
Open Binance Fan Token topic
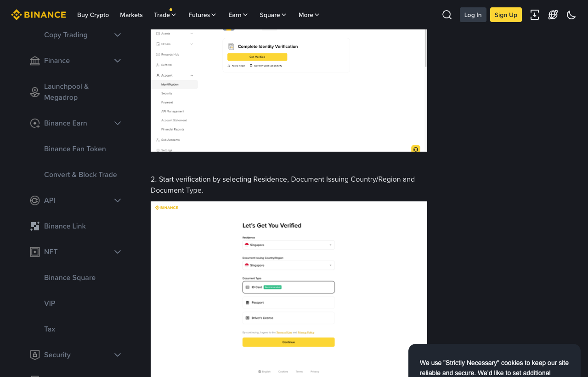[75, 149]
